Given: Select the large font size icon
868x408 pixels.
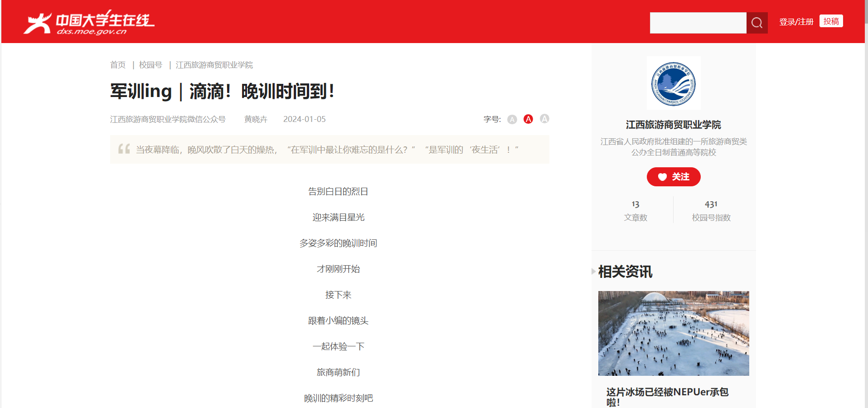Looking at the screenshot, I should coord(544,119).
